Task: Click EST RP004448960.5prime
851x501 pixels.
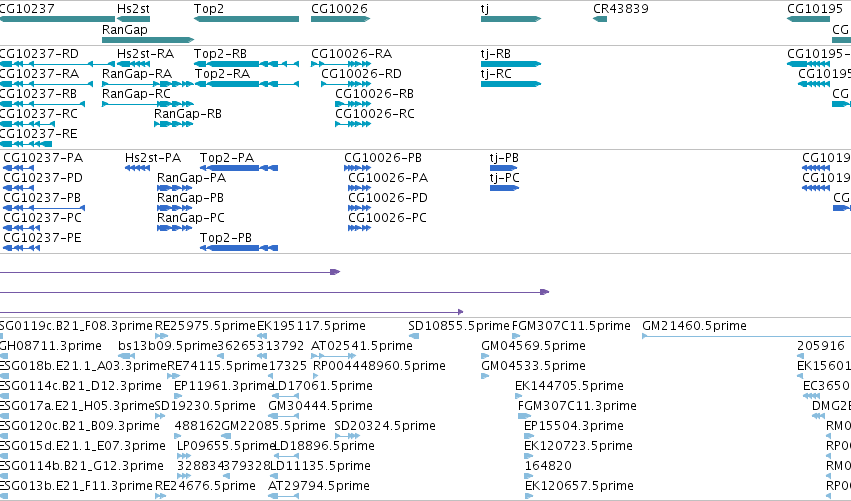Action: click(379, 366)
